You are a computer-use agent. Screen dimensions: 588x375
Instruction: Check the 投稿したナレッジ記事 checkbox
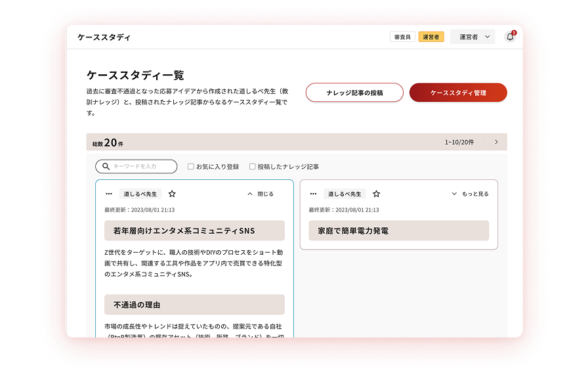click(253, 166)
